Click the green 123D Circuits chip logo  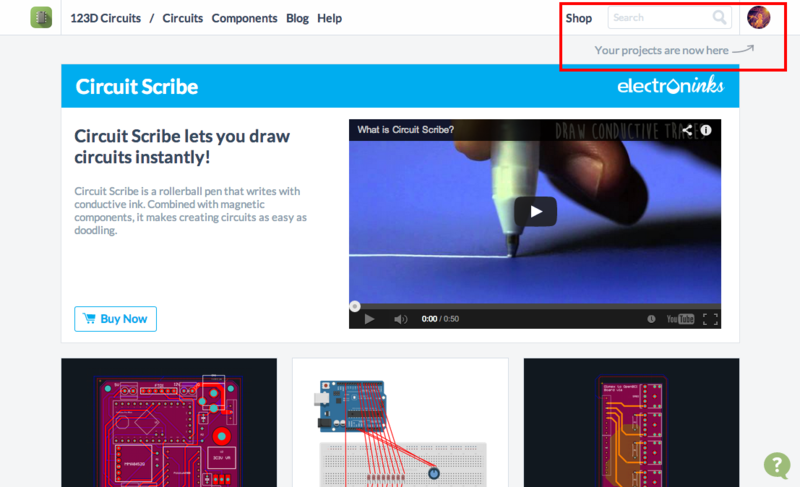[x=41, y=17]
